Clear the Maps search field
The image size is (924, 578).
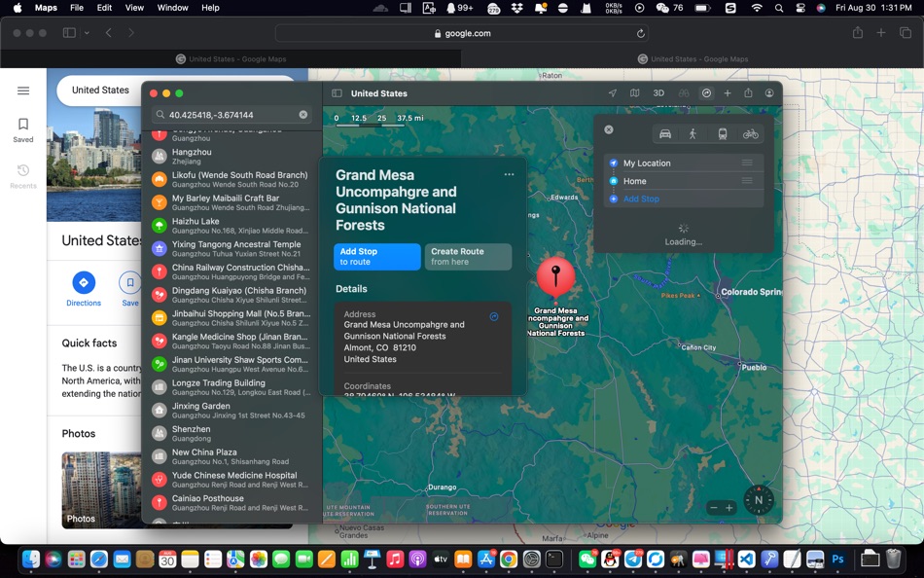click(x=302, y=115)
